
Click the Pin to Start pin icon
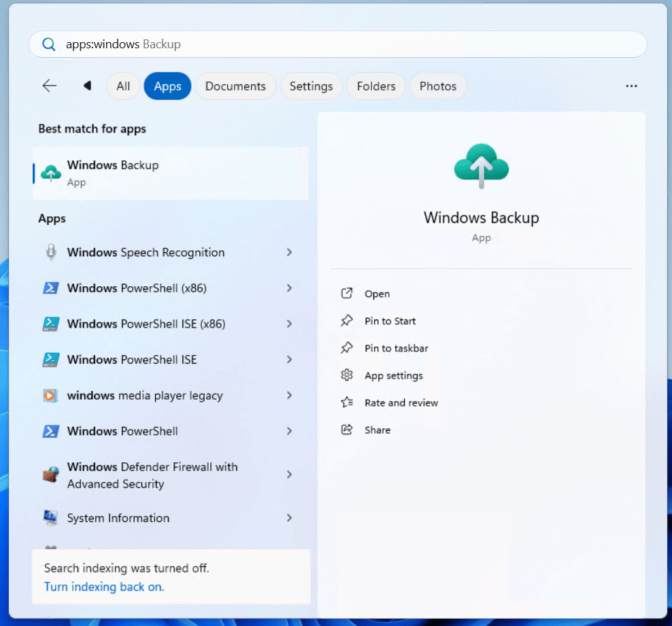point(347,321)
